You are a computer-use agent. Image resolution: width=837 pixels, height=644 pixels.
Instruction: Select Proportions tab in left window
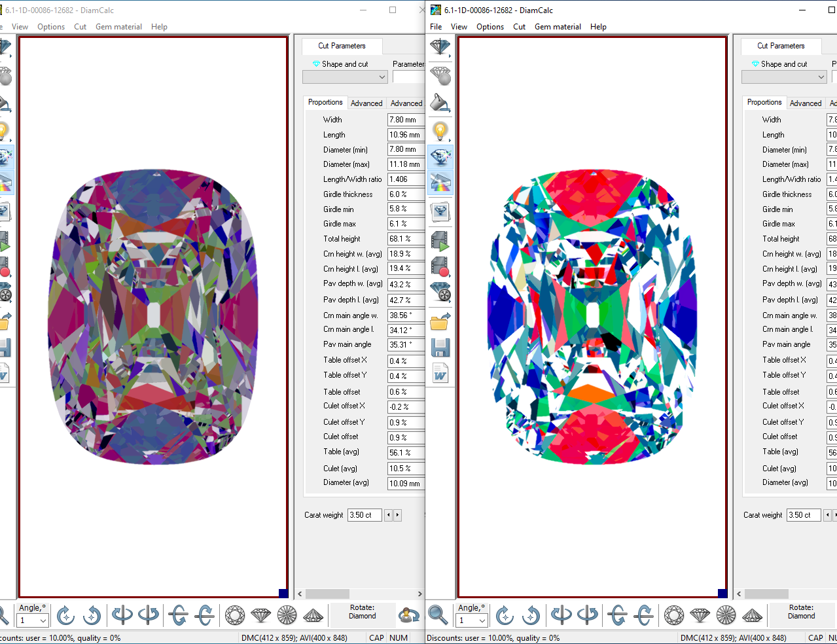pyautogui.click(x=325, y=102)
